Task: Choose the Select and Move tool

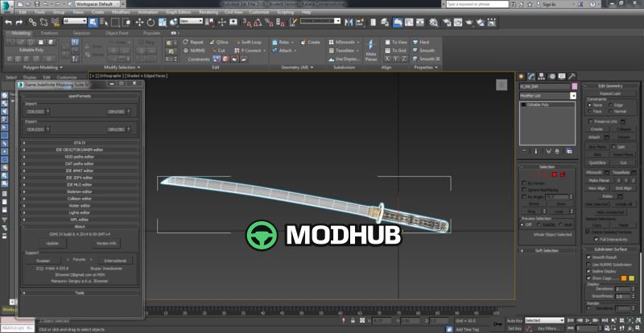Action: pos(139,23)
